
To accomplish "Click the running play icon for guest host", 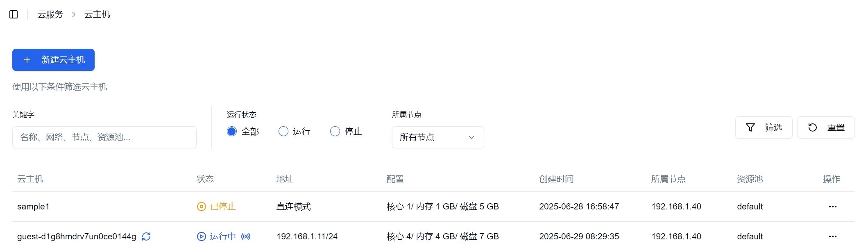I will pos(202,236).
